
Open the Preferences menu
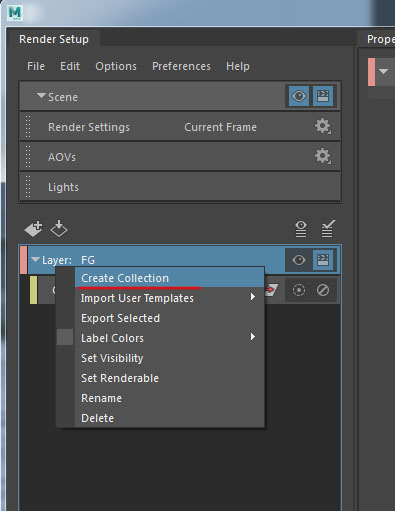click(x=181, y=66)
